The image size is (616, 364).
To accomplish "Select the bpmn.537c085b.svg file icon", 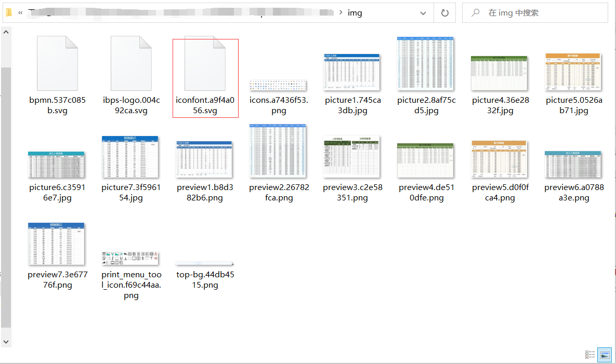I will click(x=57, y=63).
